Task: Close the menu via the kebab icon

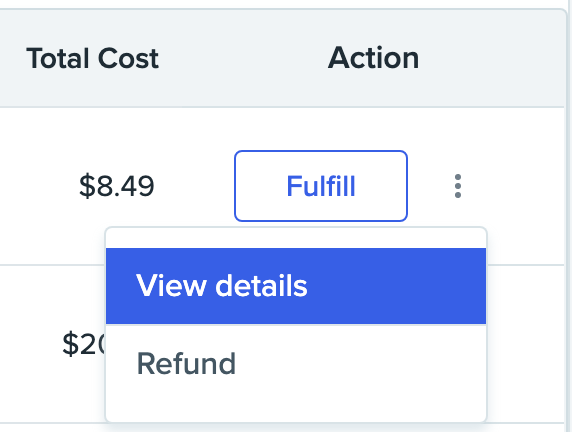Action: click(x=458, y=186)
